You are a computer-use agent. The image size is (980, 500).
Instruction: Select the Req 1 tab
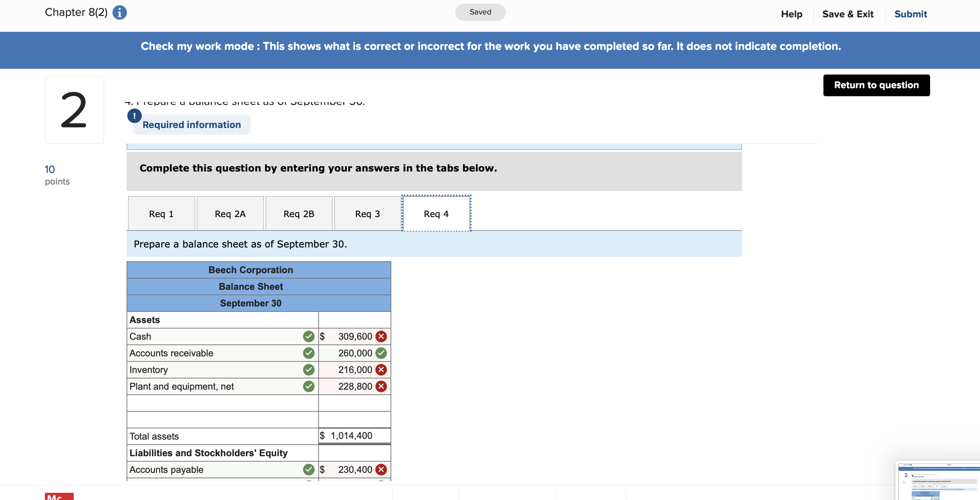pyautogui.click(x=161, y=213)
